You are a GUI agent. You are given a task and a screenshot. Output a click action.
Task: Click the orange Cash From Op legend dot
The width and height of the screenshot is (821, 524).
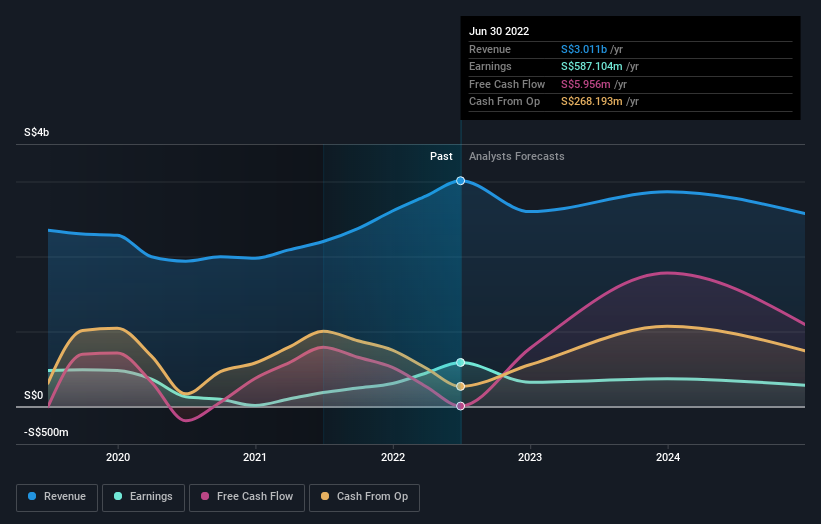pyautogui.click(x=325, y=496)
